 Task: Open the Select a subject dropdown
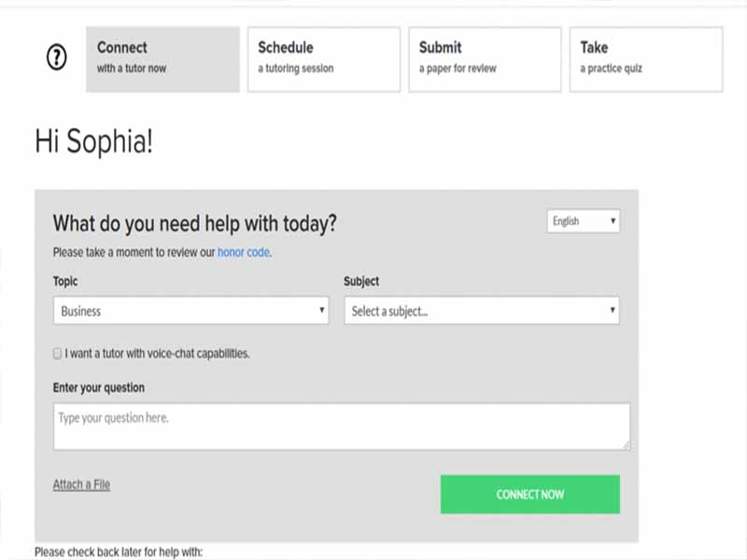[482, 311]
